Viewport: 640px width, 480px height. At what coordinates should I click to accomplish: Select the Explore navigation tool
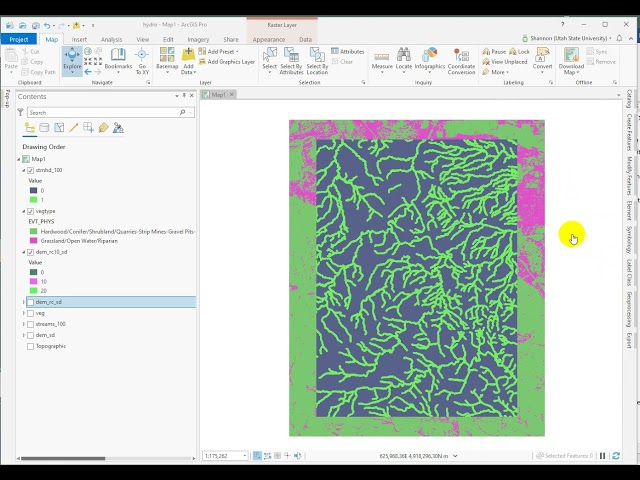pyautogui.click(x=72, y=61)
